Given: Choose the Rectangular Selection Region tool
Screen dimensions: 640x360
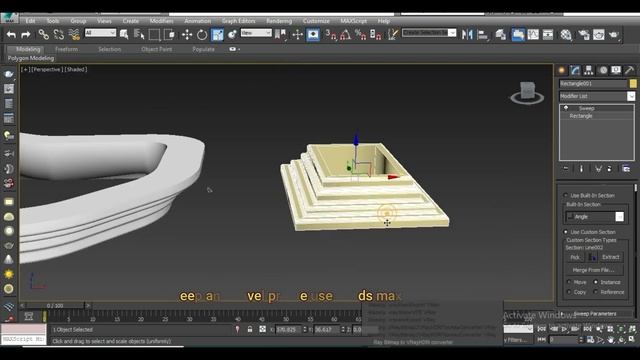Looking at the screenshot, I should [154, 35].
